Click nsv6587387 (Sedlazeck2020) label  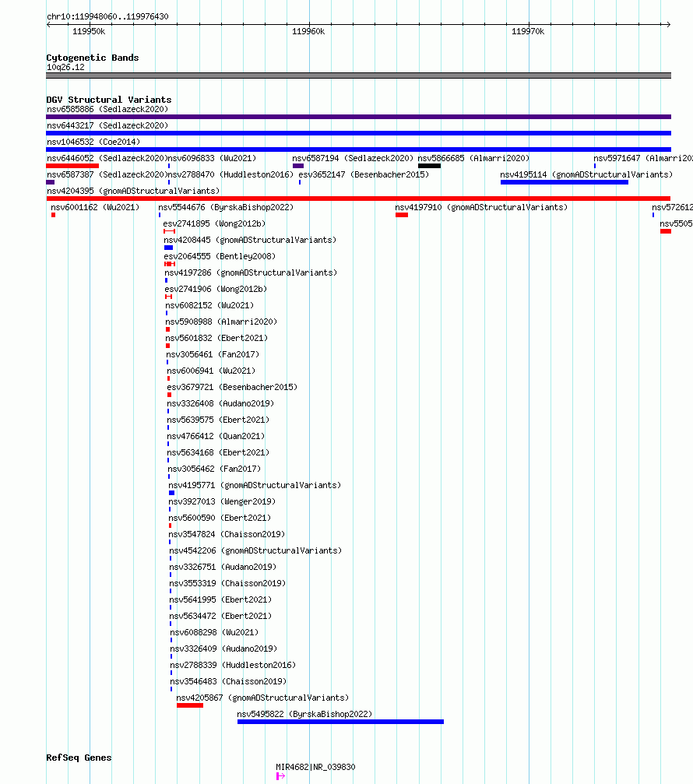[x=107, y=174]
